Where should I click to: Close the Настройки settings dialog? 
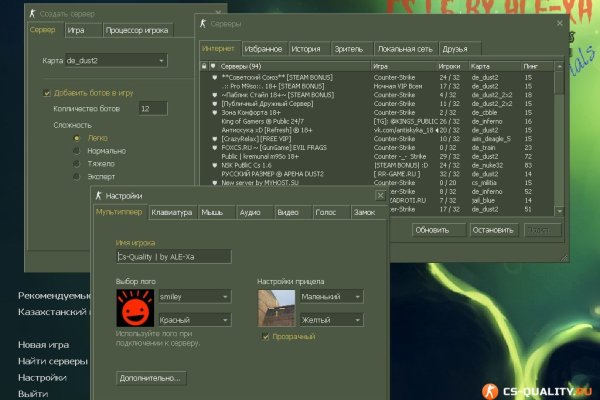[x=381, y=195]
